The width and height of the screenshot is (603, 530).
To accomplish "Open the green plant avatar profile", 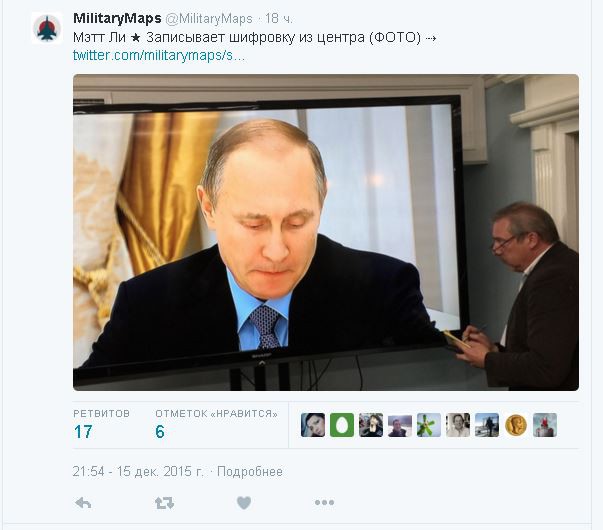I will (x=429, y=425).
